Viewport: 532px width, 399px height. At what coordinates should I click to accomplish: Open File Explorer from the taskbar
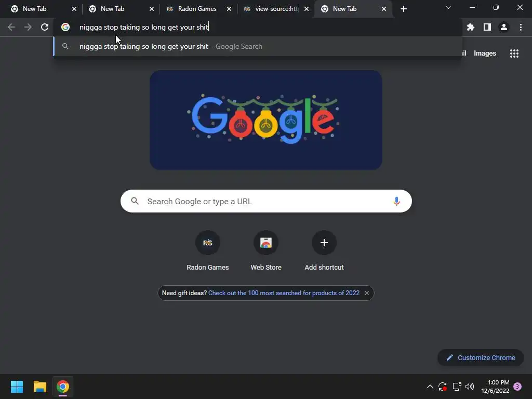(x=39, y=387)
